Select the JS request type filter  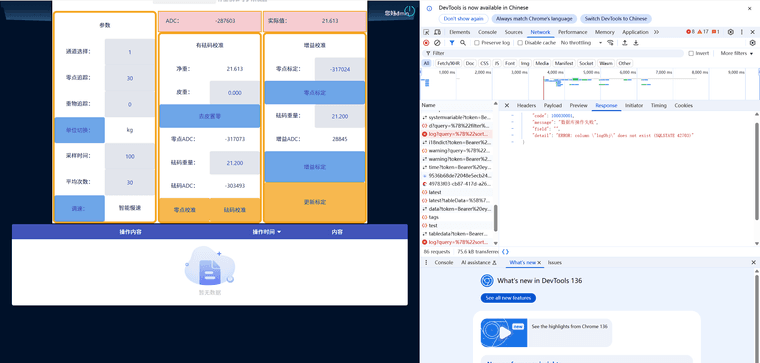click(x=497, y=63)
